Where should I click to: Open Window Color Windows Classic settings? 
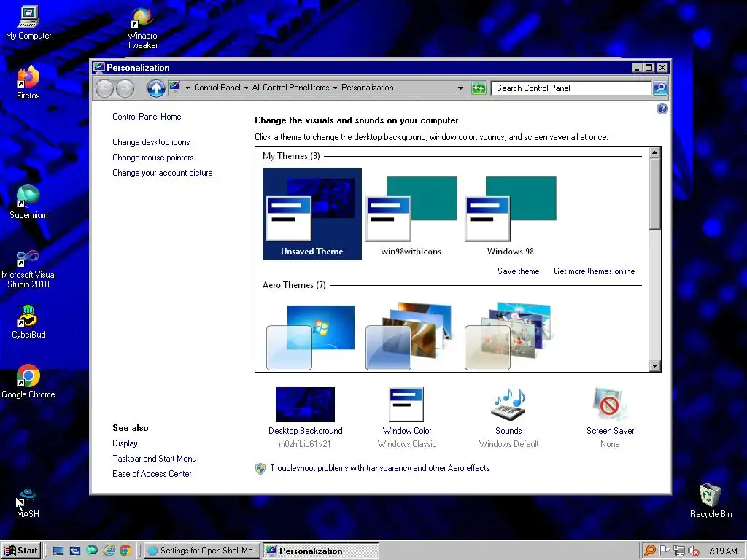tap(407, 418)
